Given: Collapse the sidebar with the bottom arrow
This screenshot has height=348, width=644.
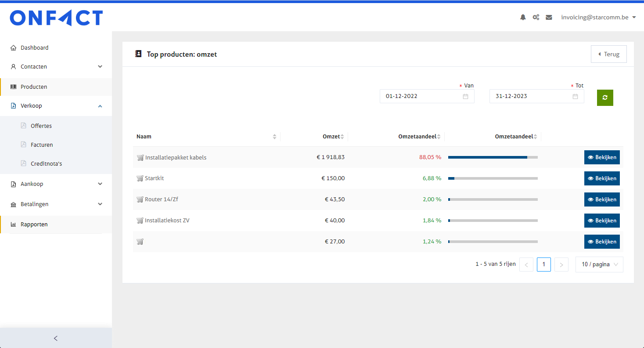Looking at the screenshot, I should click(56, 338).
